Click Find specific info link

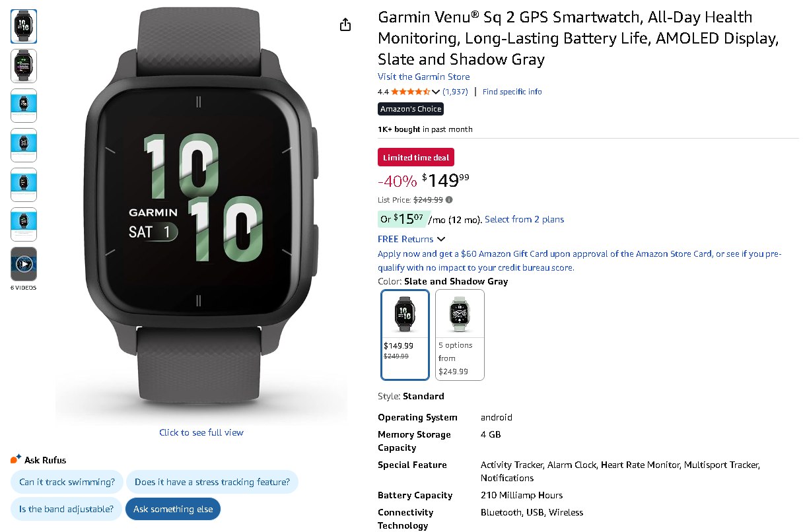point(512,92)
